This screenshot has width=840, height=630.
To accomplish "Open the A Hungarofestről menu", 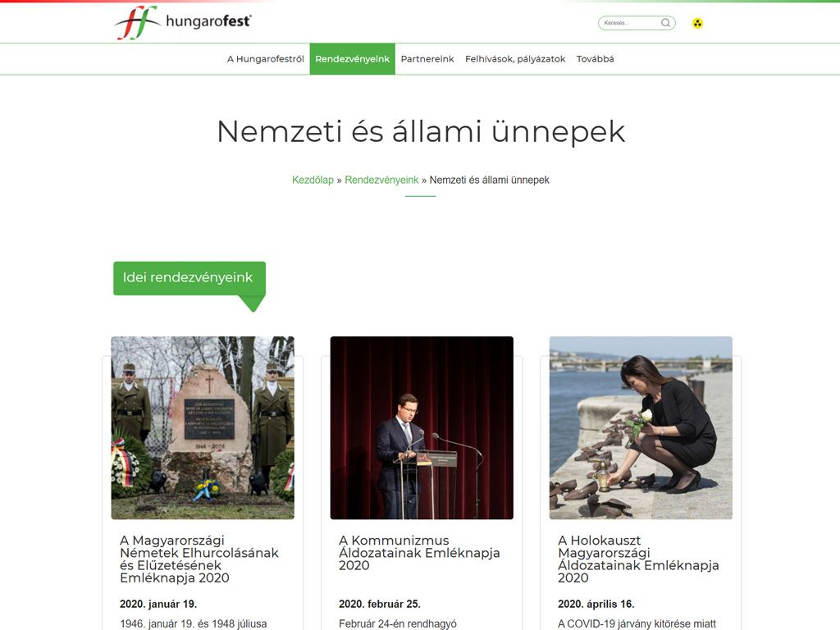I will pos(265,59).
